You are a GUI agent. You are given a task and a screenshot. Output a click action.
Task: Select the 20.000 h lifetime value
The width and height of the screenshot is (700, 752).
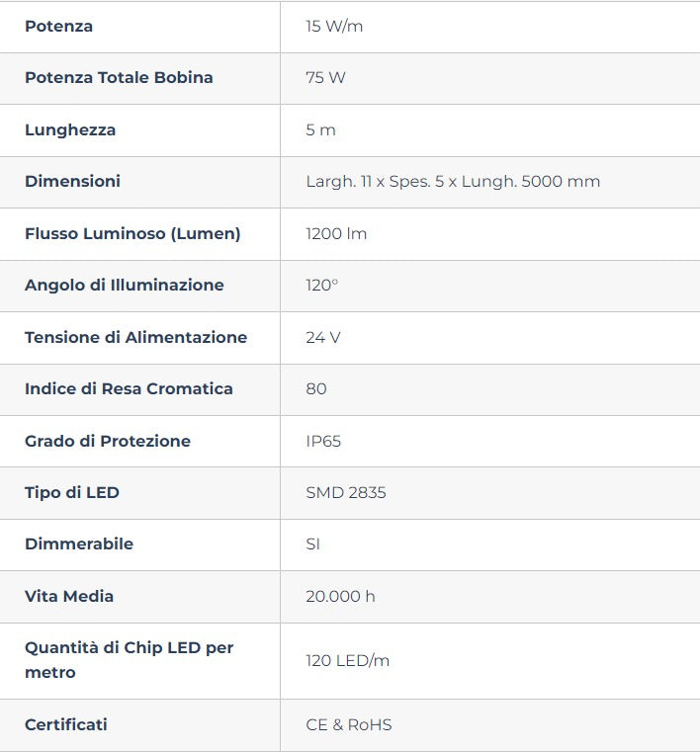click(340, 597)
